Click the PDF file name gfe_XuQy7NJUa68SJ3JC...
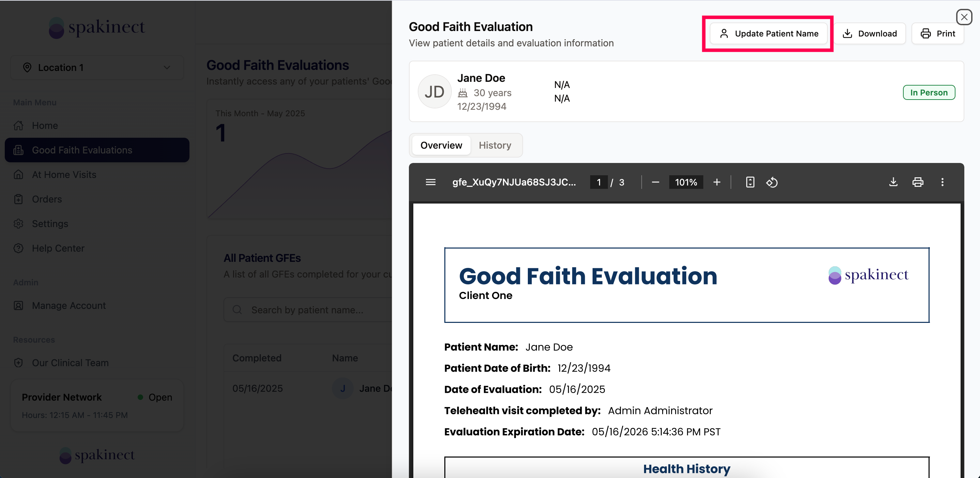Image resolution: width=980 pixels, height=478 pixels. [514, 182]
